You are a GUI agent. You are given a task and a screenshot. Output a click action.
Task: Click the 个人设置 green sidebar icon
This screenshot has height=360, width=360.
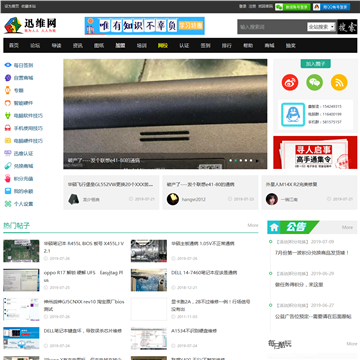8,204
